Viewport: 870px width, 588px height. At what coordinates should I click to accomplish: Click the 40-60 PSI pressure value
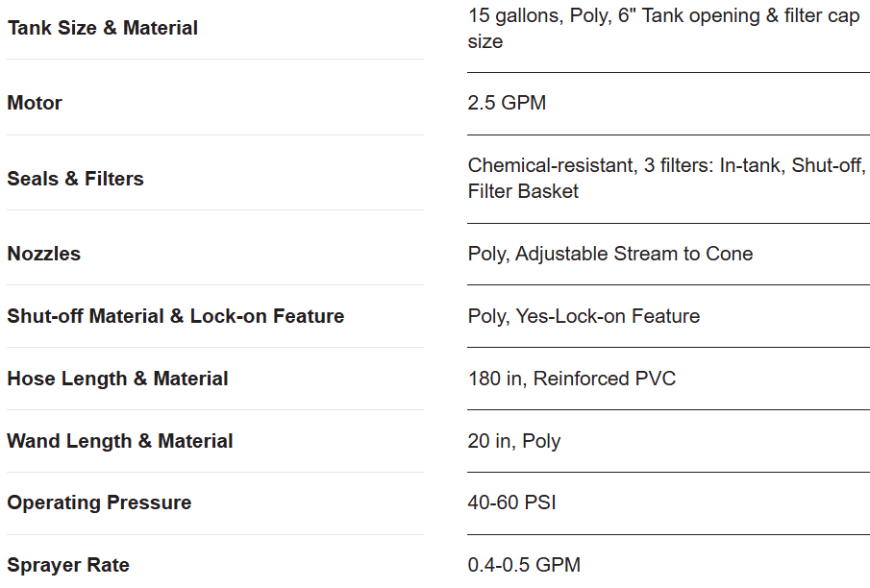click(511, 502)
